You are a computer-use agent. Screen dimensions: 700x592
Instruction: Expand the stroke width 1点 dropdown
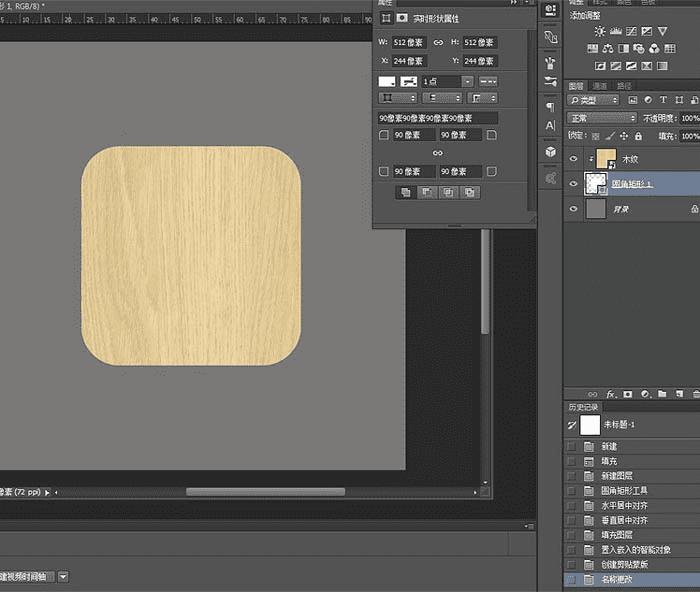[x=467, y=81]
